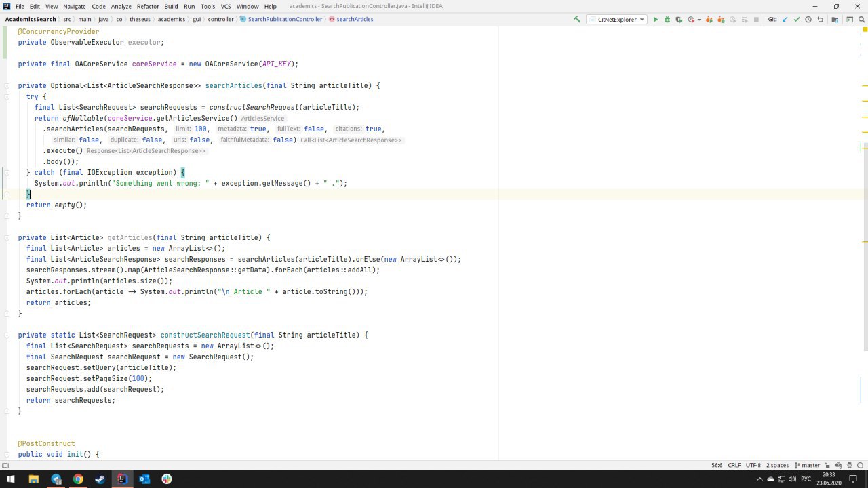Viewport: 868px width, 488px height.
Task: Click AcademicsSearch breadcrumb in navigation bar
Action: (31, 20)
